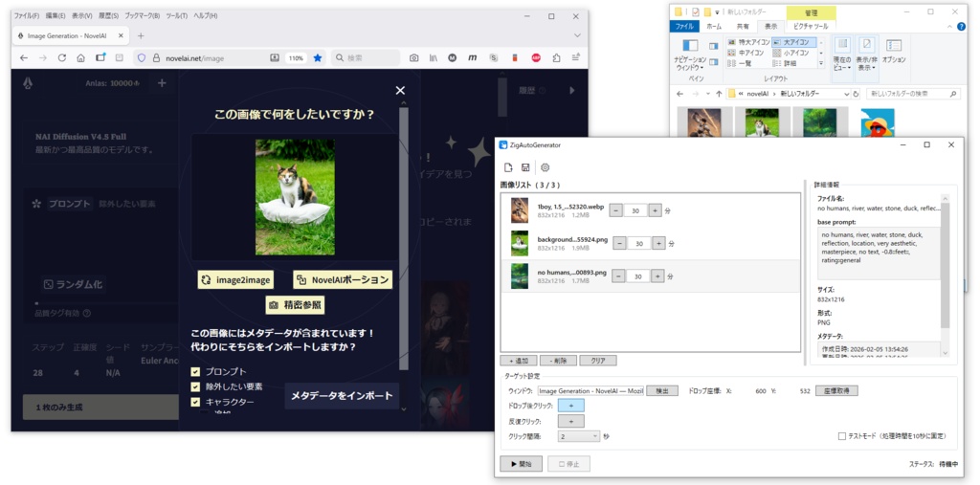Click the image2image button
The height and width of the screenshot is (485, 980).
click(235, 280)
